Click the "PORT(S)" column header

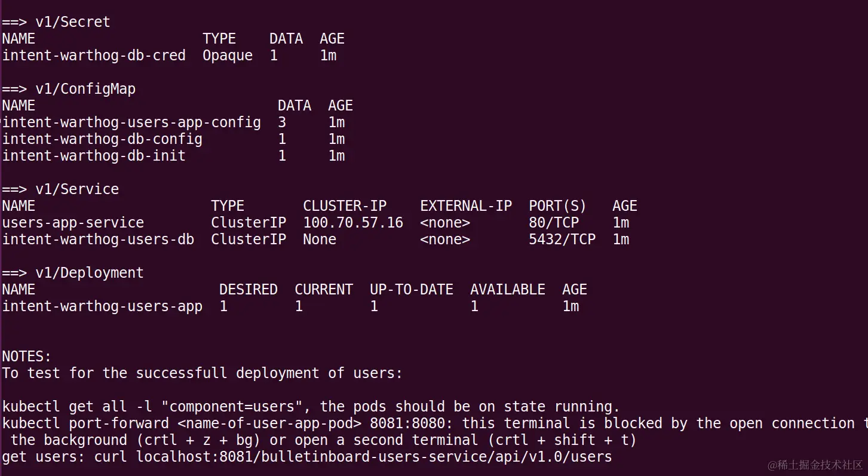click(558, 206)
